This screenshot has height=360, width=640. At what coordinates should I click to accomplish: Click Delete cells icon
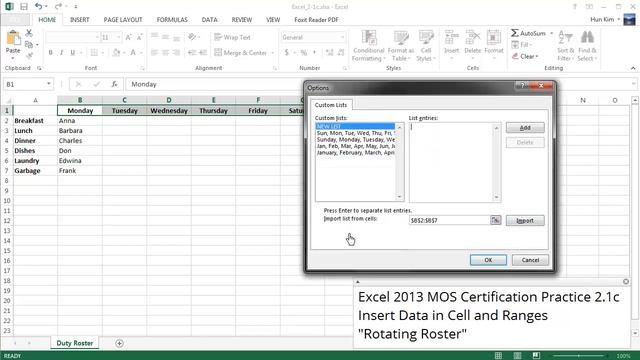click(473, 38)
